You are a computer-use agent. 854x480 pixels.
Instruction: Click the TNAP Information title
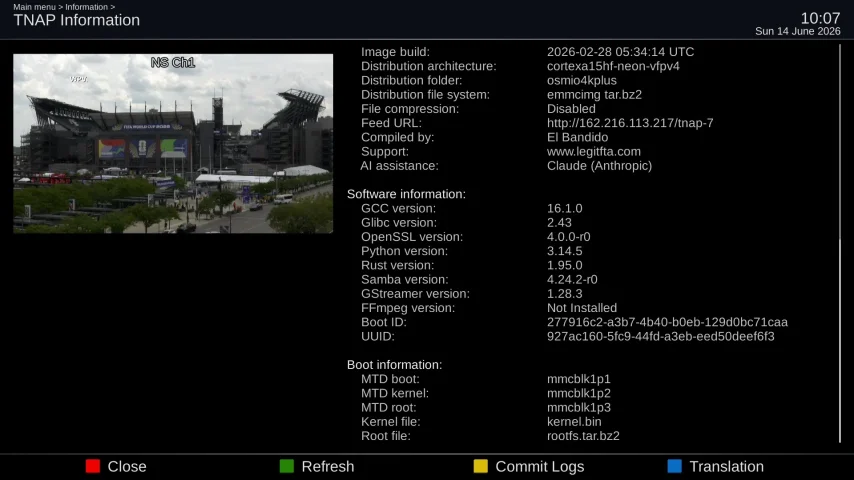(x=77, y=20)
